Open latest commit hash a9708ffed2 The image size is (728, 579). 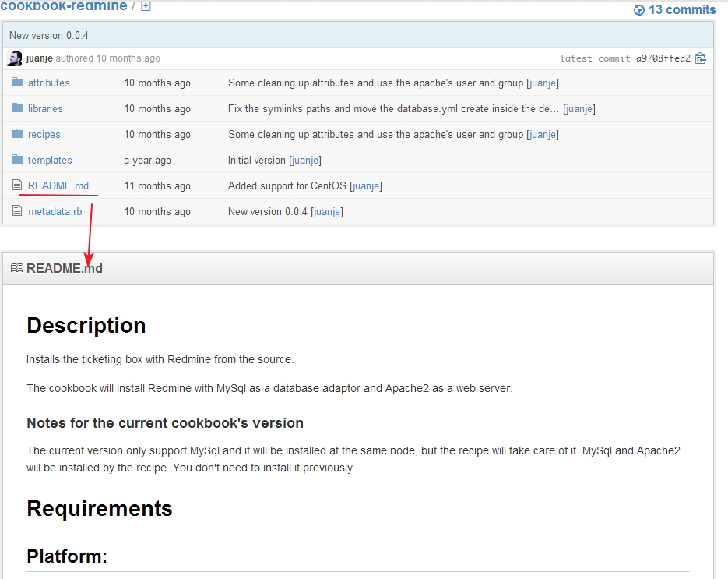click(x=663, y=58)
